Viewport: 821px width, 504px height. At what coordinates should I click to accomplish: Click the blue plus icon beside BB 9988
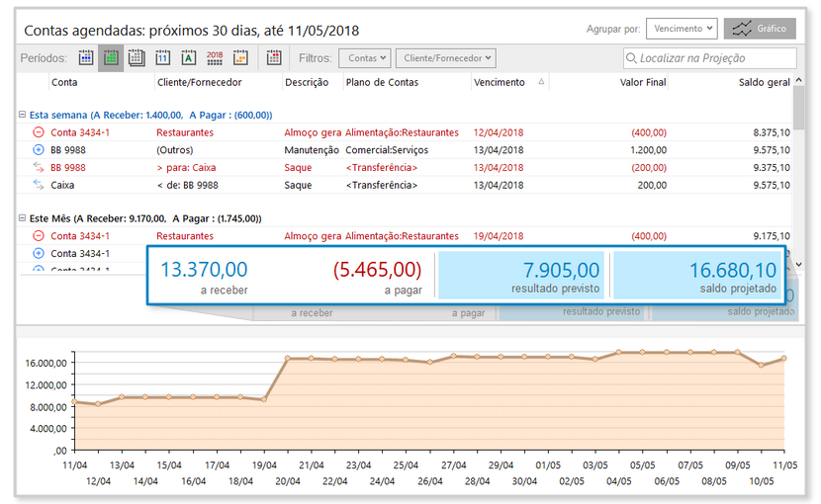coord(38,150)
